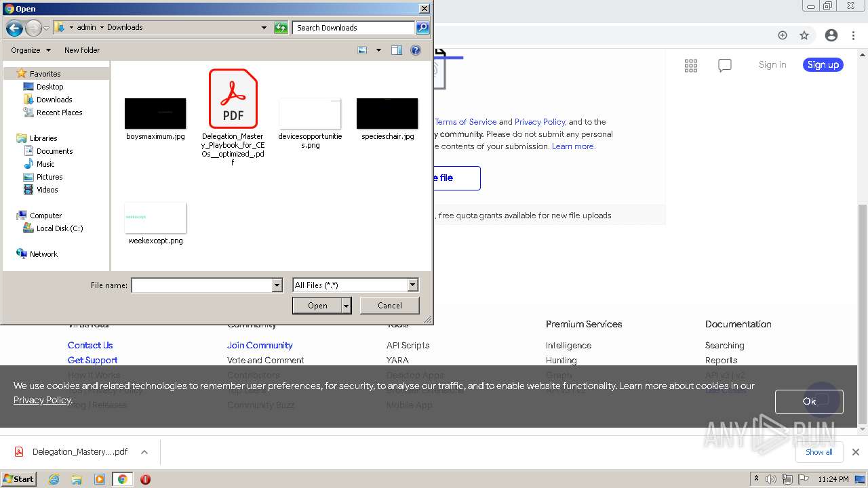868x488 pixels.
Task: Select Local Disk (C:)
Action: coord(59,228)
